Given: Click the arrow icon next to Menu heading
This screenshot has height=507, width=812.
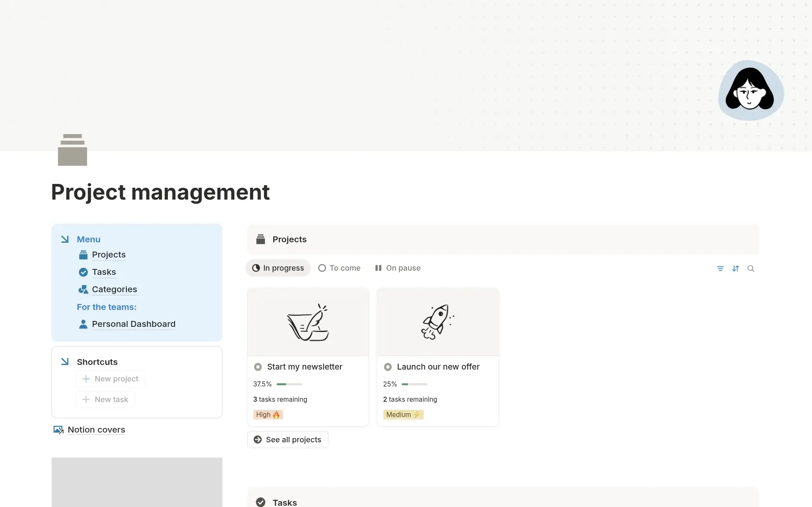Looking at the screenshot, I should [x=65, y=239].
